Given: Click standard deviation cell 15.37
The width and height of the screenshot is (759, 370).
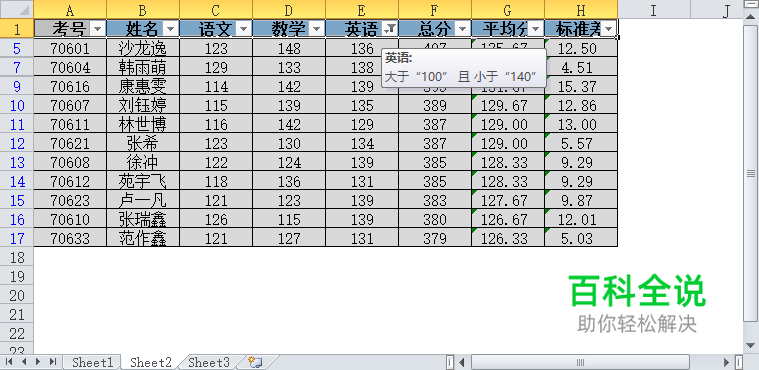Looking at the screenshot, I should pyautogui.click(x=581, y=86).
